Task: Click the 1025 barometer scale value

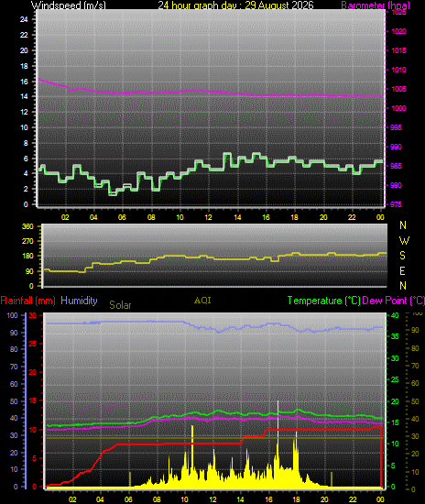Action: coord(398,12)
